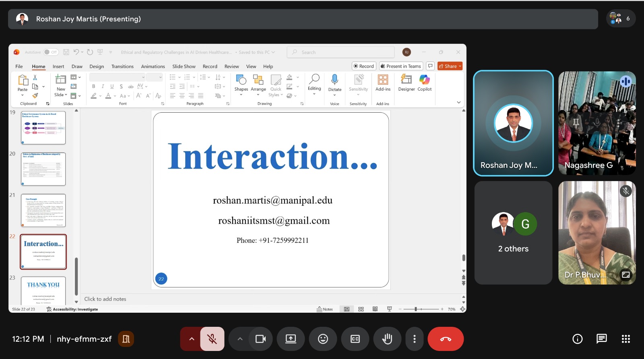Image resolution: width=644 pixels, height=359 pixels.
Task: Click the raise hand icon
Action: (x=387, y=339)
